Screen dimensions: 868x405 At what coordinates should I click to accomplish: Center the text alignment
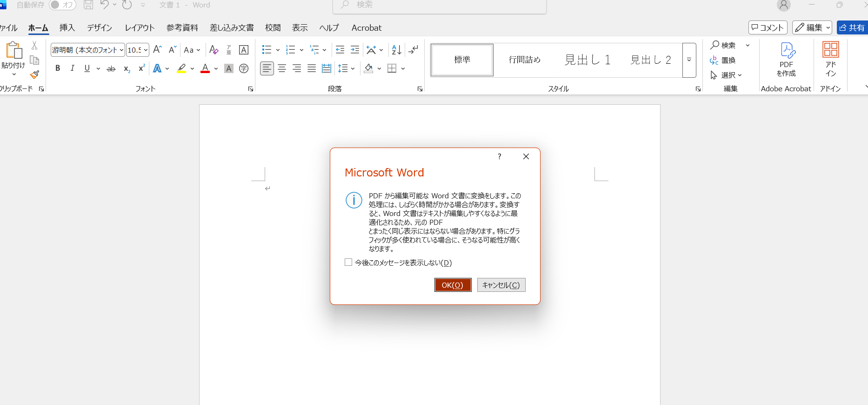click(282, 68)
